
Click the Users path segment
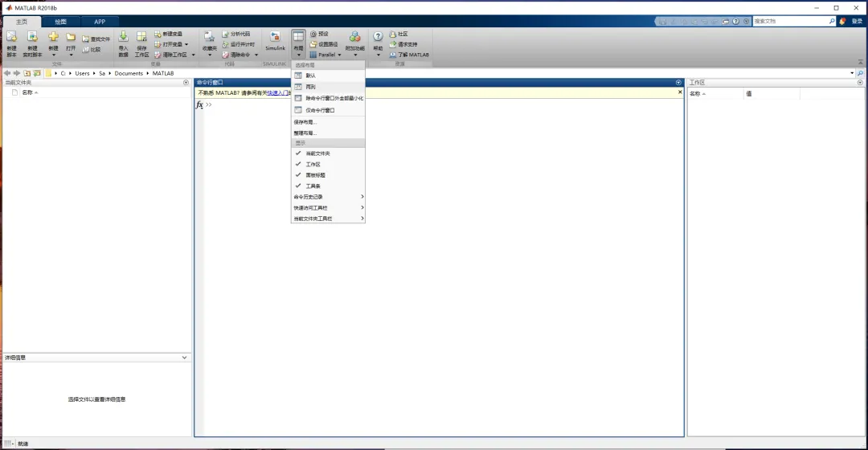tap(83, 73)
